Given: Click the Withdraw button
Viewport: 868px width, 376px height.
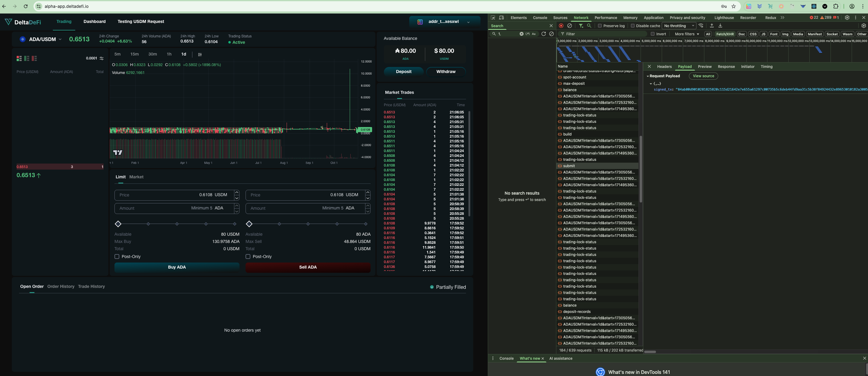Looking at the screenshot, I should point(445,72).
